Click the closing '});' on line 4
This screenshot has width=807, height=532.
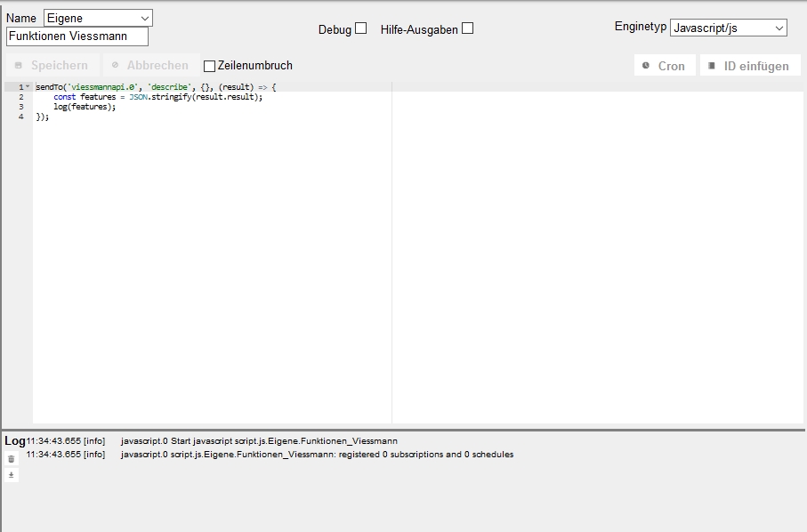(42, 117)
